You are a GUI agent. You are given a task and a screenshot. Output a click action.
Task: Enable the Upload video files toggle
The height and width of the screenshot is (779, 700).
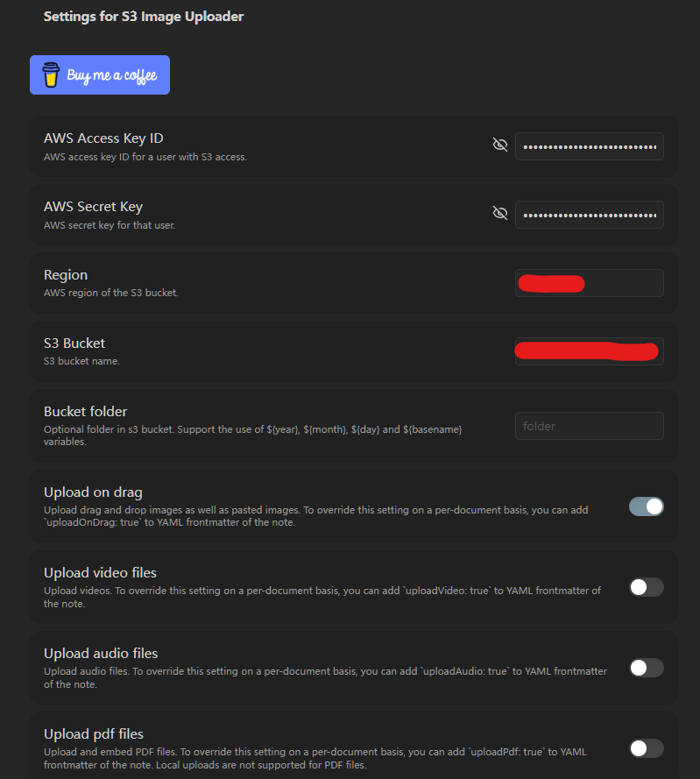click(x=647, y=587)
